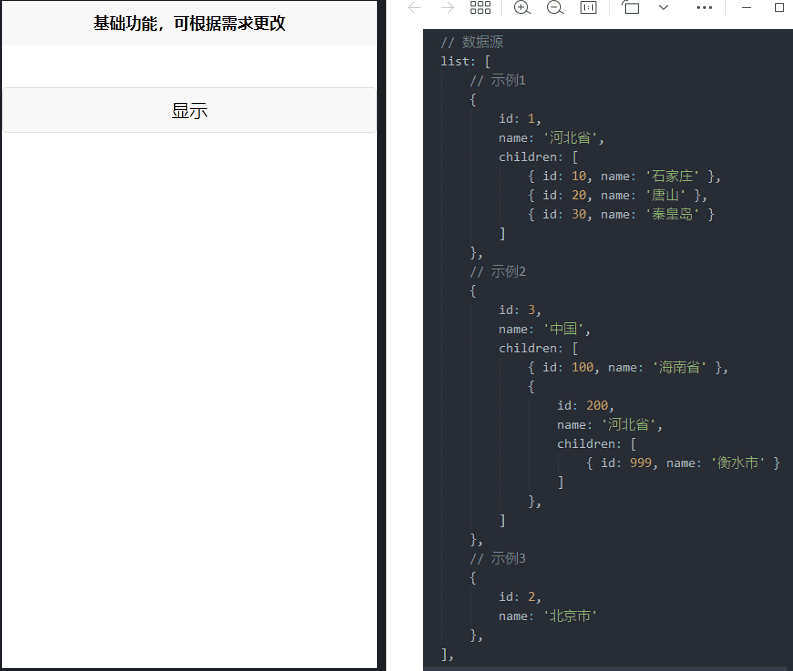Zoom in with the magnifier plus icon
This screenshot has width=793, height=671.
tap(522, 8)
